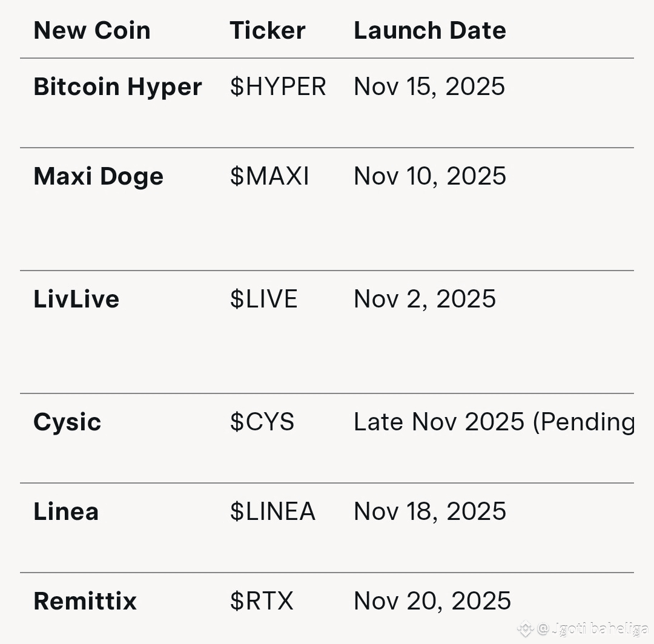Select the Linea coin name
The image size is (654, 644).
coord(65,511)
